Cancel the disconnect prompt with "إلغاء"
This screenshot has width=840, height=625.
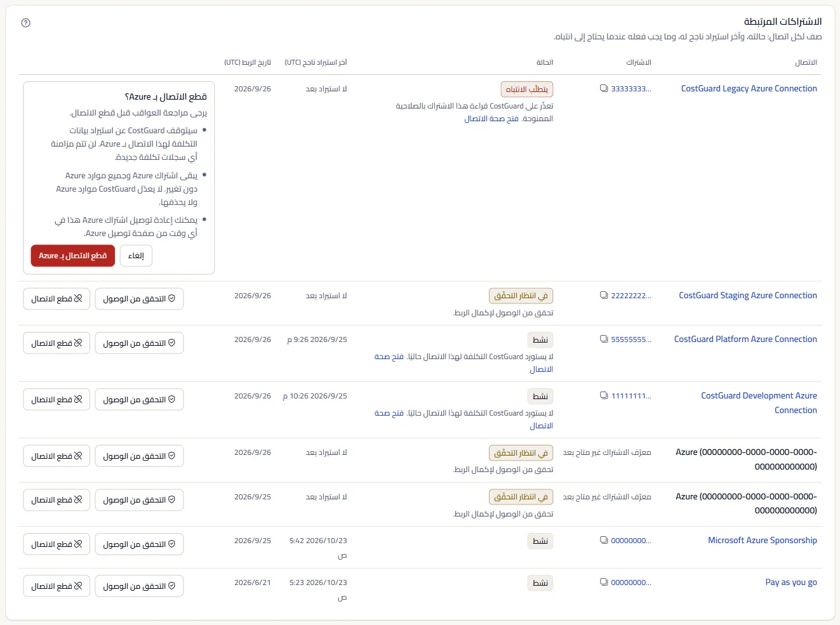click(x=136, y=256)
